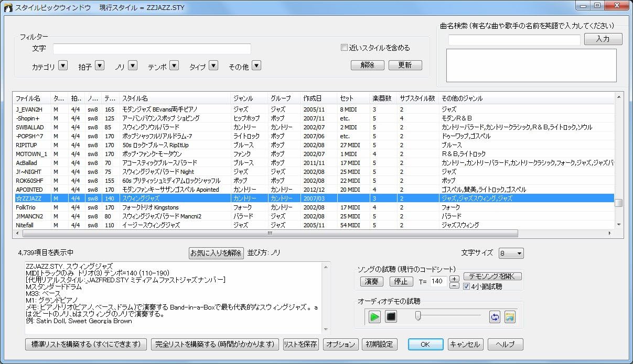Stop the audio demo with black square
The image size is (633, 364).
tap(391, 317)
